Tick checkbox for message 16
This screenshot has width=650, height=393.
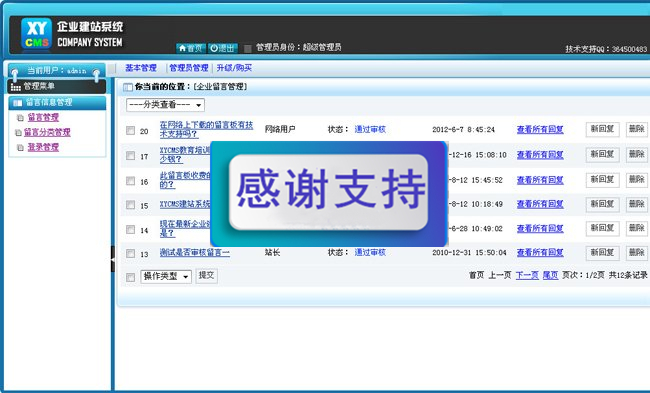[130, 181]
